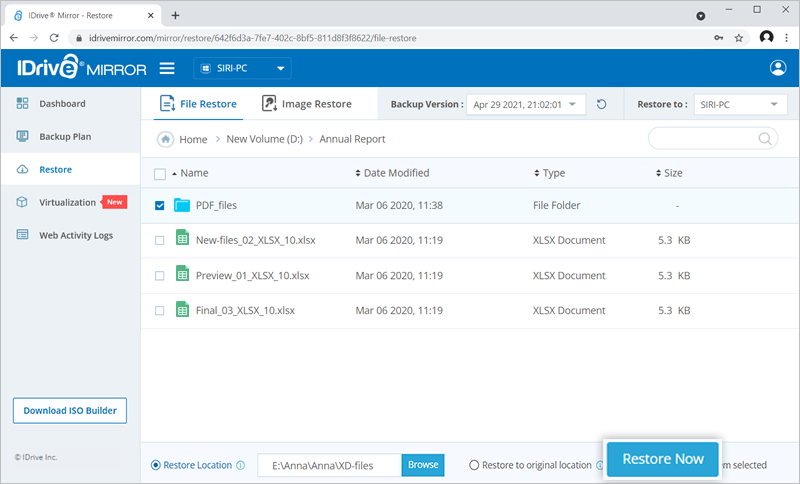Click the Preview_01_XLSX_10.xlsx spreadsheet icon
This screenshot has height=484, width=800.
tap(182, 273)
